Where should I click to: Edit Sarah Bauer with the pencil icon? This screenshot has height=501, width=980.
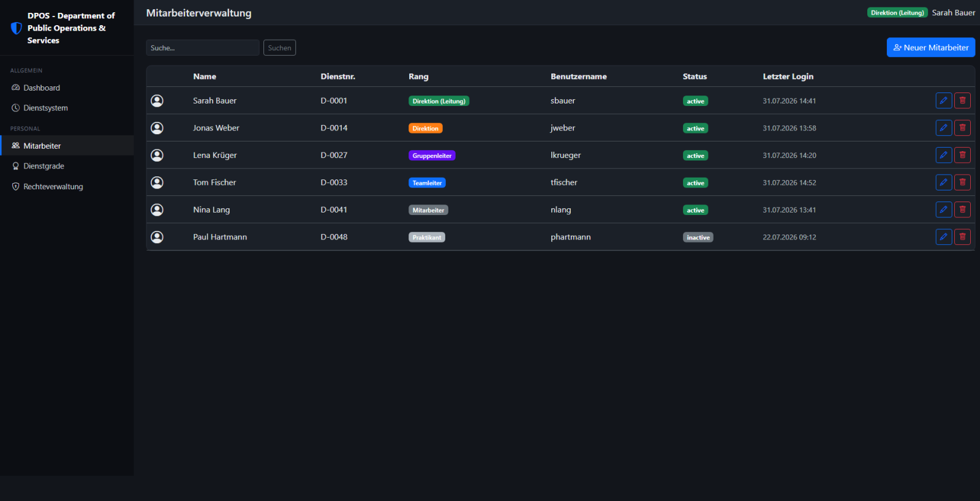coord(944,100)
